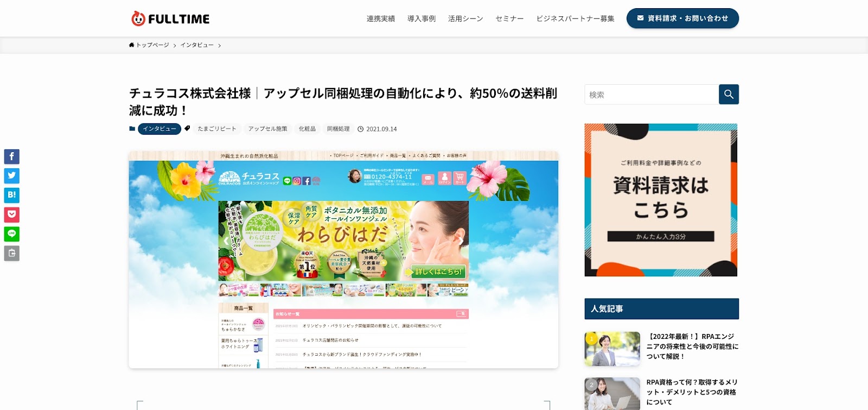Viewport: 868px width, 410px height.
Task: Click the 検索 search input field
Action: (x=652, y=94)
